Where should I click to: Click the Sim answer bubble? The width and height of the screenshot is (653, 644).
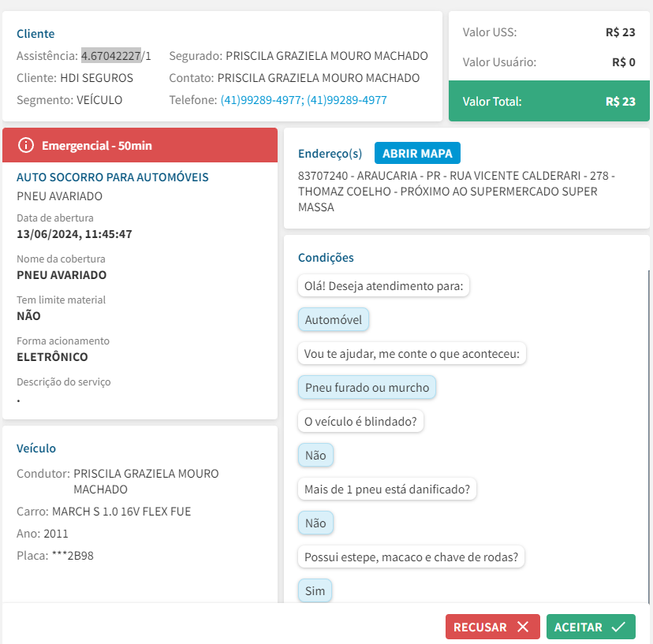pos(315,590)
